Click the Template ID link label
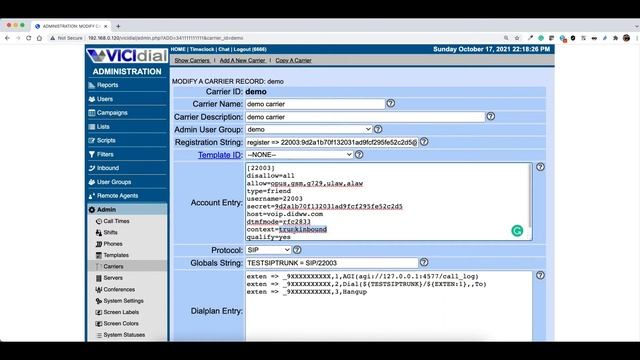The image size is (640, 360). pos(220,155)
